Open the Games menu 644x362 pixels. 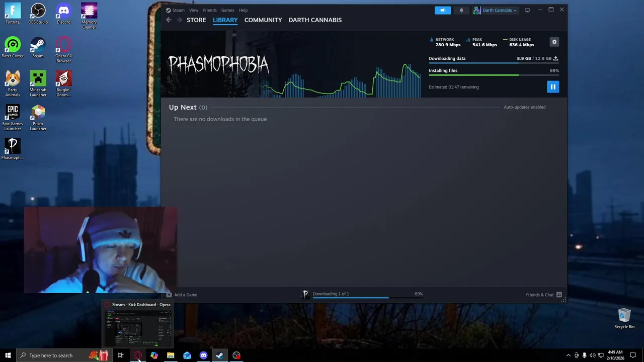point(227,10)
